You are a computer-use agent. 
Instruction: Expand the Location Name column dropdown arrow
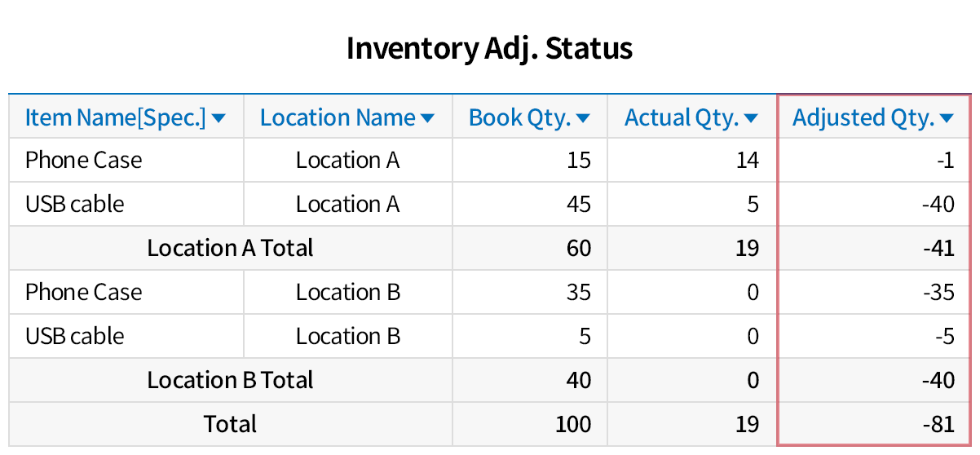point(427,119)
